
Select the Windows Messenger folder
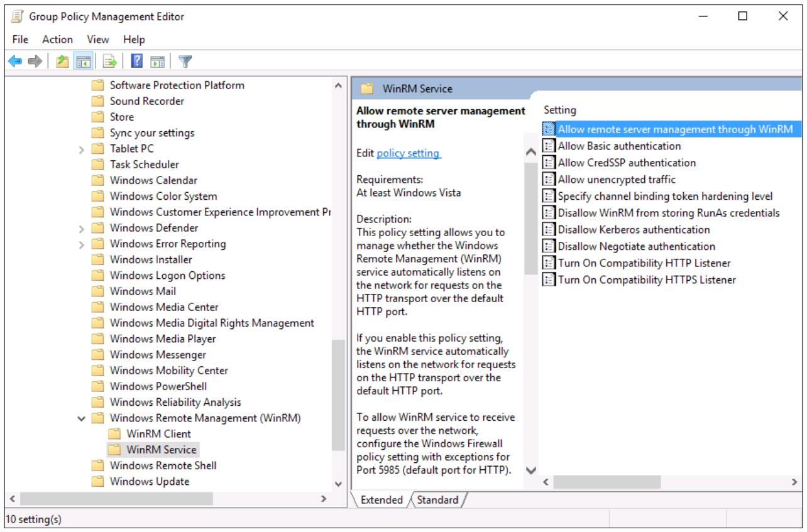tap(158, 354)
